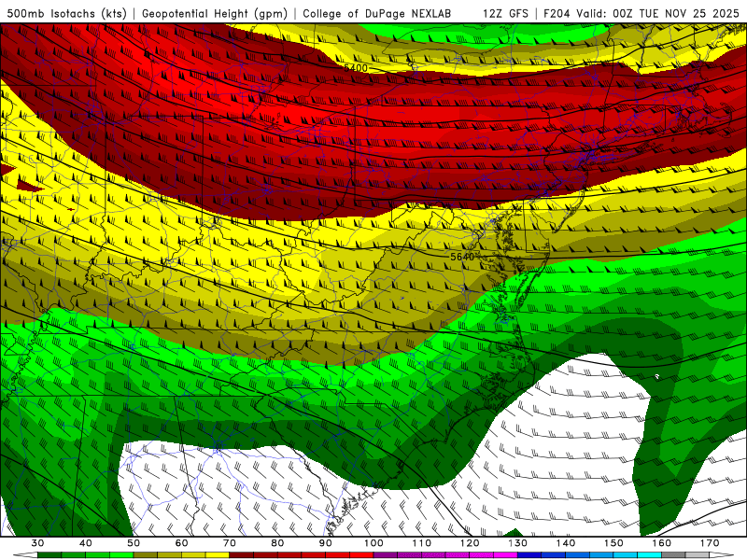This screenshot has width=747, height=560.
Task: Click the 80 legend scale value
Action: [x=277, y=543]
